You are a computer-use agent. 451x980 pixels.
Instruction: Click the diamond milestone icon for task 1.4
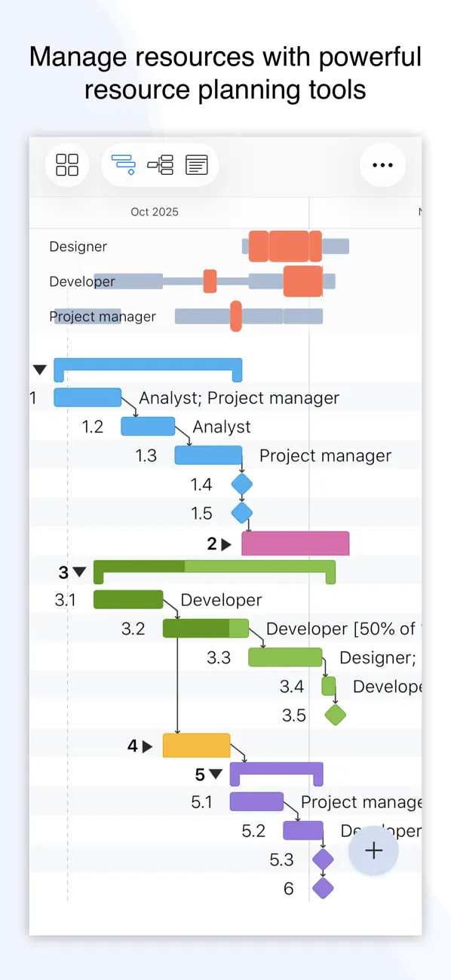point(242,484)
